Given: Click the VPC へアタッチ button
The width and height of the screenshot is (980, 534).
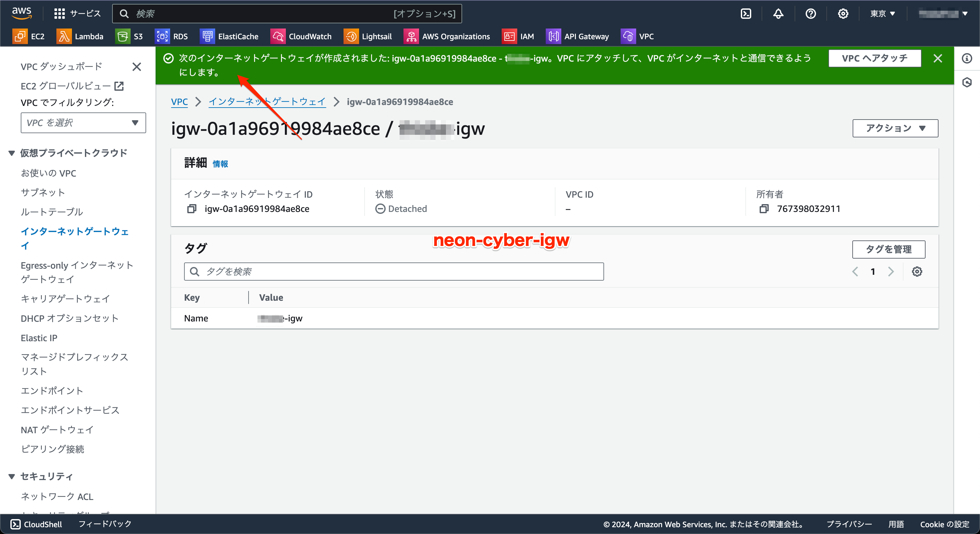Looking at the screenshot, I should (x=874, y=58).
